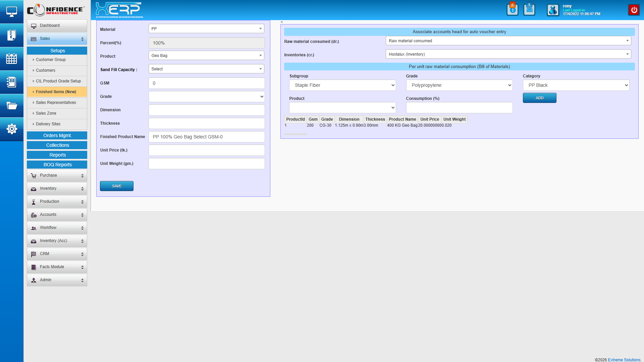Open the settings gear icon in the sidebar
This screenshot has height=362, width=644.
(x=12, y=129)
